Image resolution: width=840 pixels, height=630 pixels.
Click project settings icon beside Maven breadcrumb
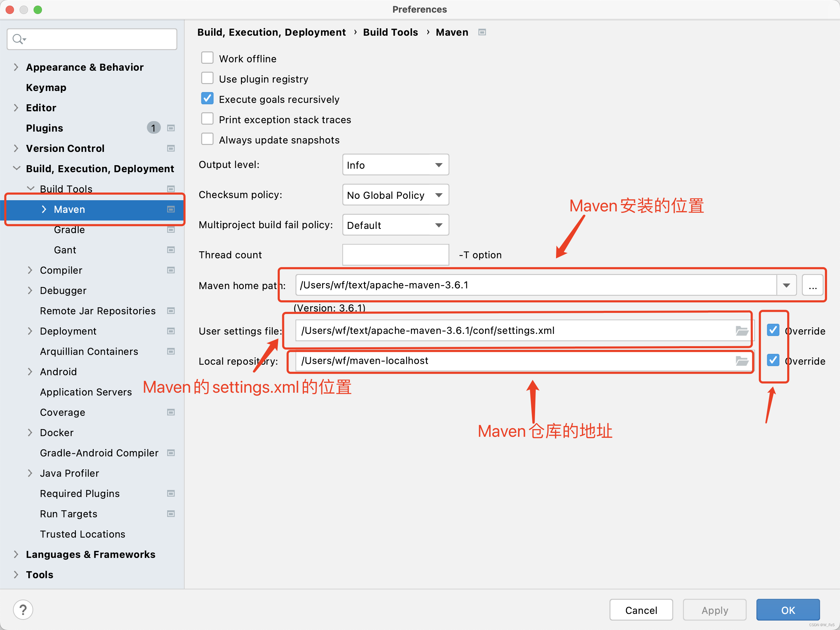[x=482, y=32]
